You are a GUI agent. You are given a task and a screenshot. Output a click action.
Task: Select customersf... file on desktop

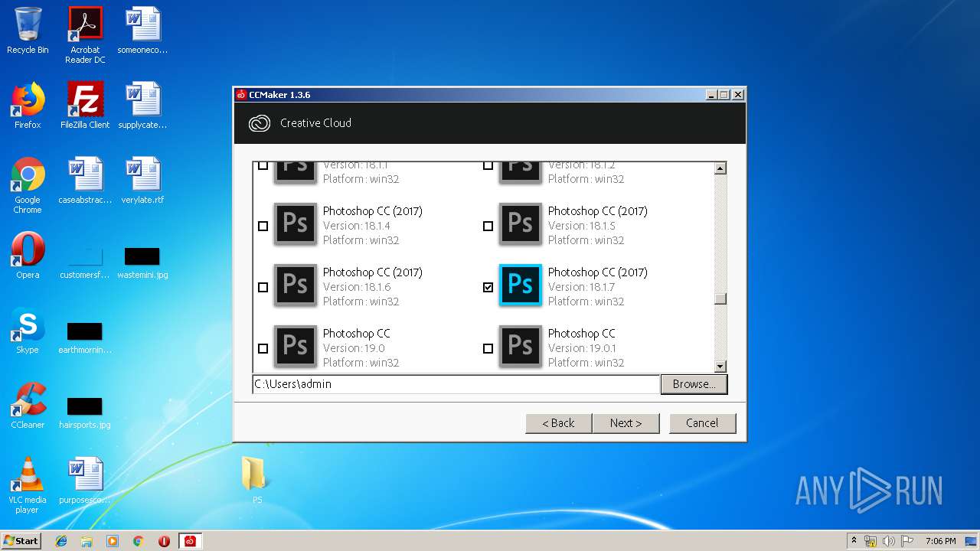[85, 262]
